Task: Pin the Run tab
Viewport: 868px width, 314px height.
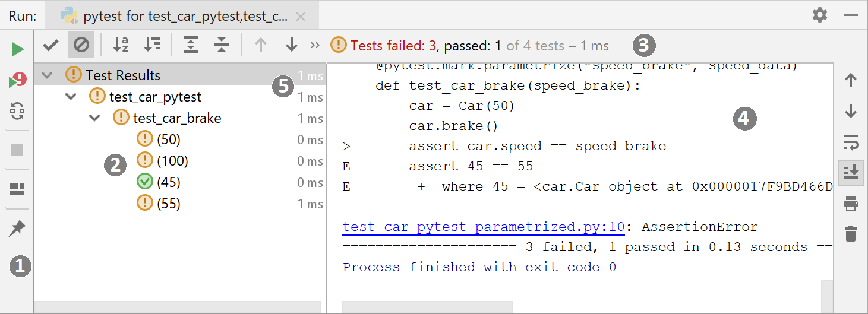Action: click(17, 229)
